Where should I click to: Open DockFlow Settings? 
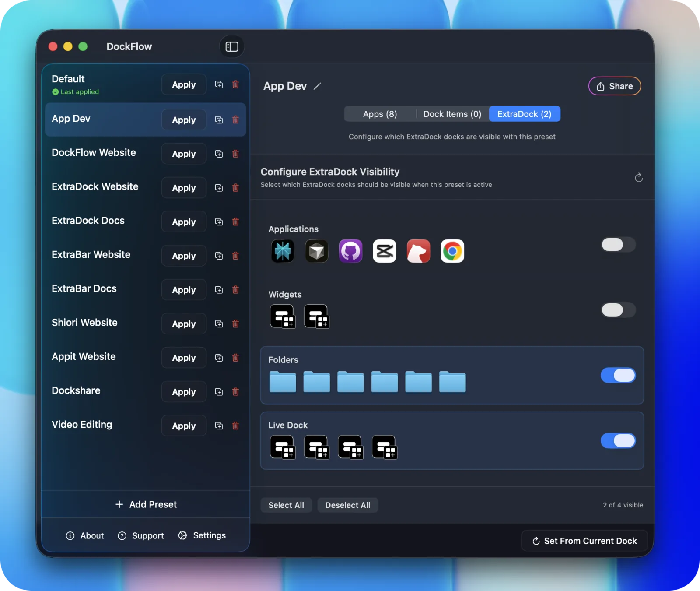point(202,536)
